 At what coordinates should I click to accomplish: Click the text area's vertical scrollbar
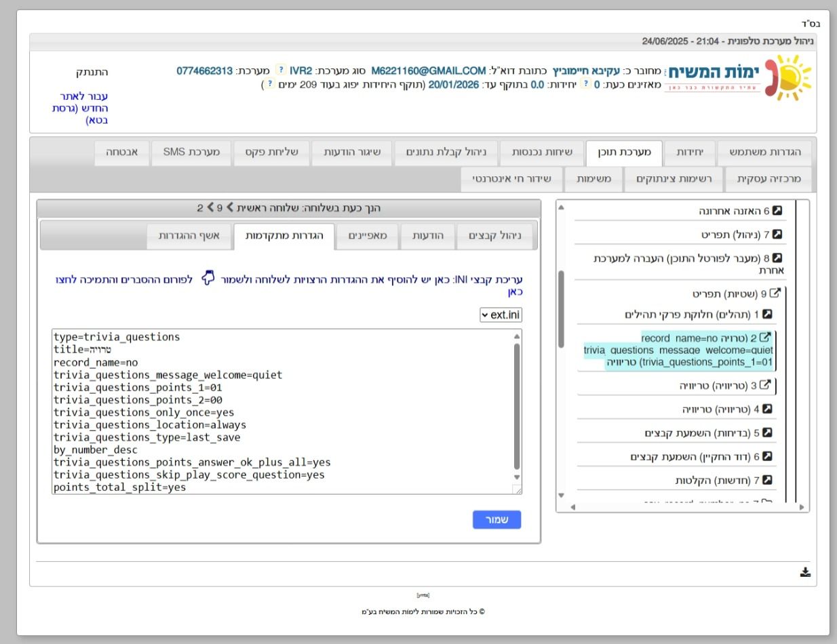pyautogui.click(x=518, y=407)
